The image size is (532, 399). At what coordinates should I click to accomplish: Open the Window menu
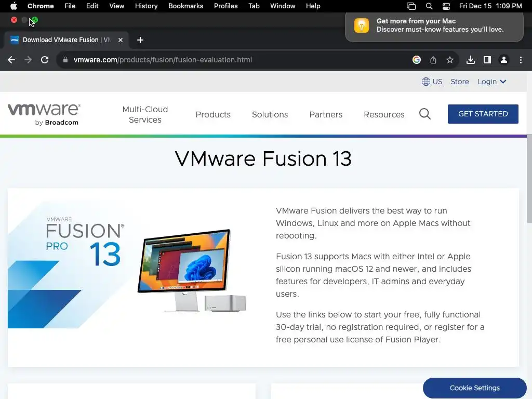click(283, 6)
